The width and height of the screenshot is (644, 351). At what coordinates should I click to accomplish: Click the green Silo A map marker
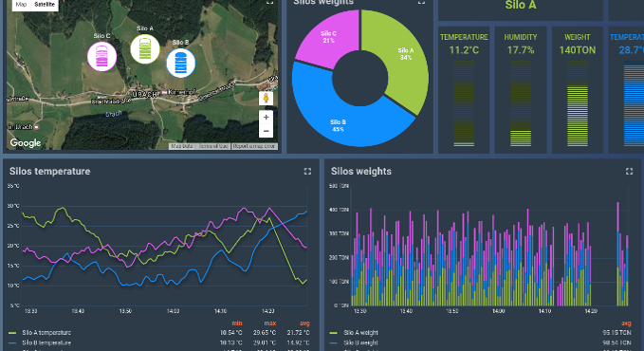(145, 49)
